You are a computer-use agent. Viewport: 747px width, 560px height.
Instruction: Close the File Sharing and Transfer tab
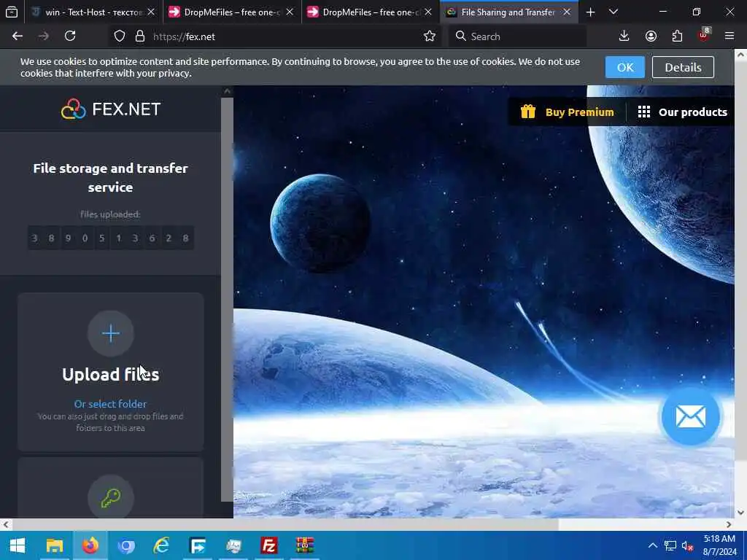tap(567, 12)
